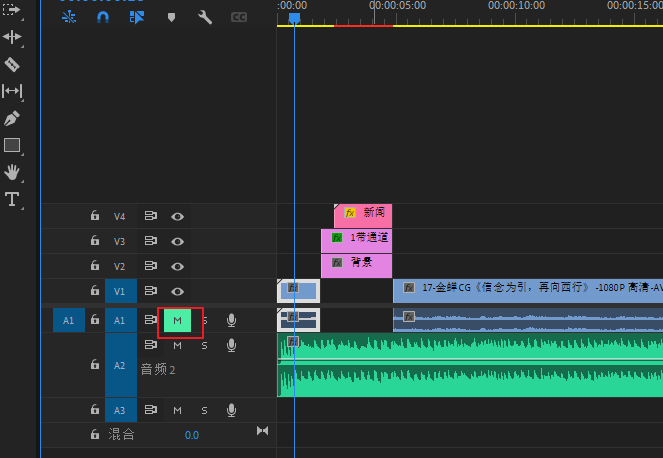Viewport: 663px width, 458px height.
Task: Hide track V4 using the eye icon
Action: [177, 216]
